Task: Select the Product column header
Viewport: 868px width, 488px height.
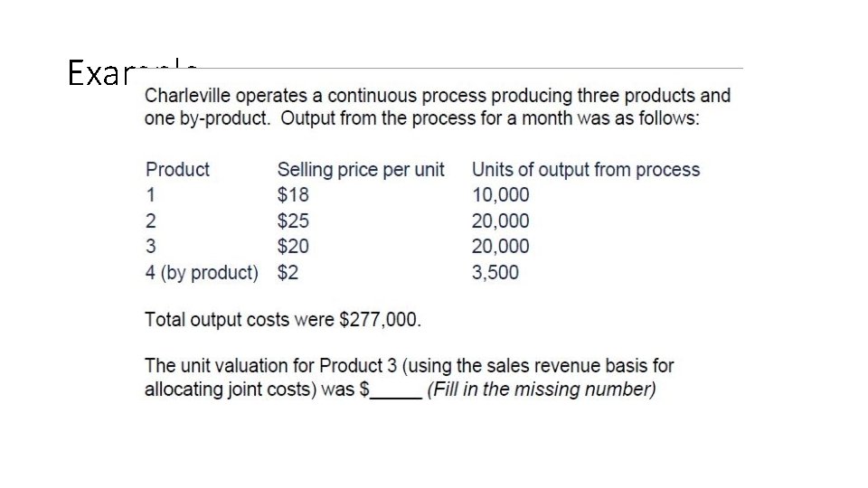Action: [177, 169]
